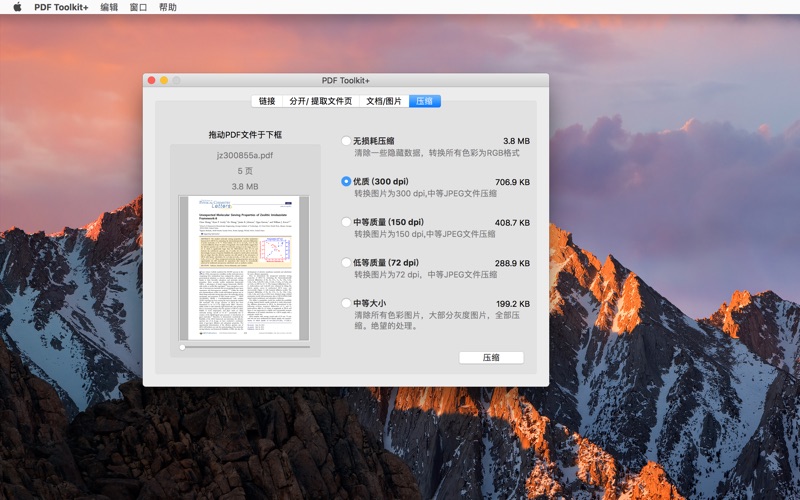The image size is (800, 500).
Task: Switch to the 文档/图片 tab
Action: [x=384, y=101]
